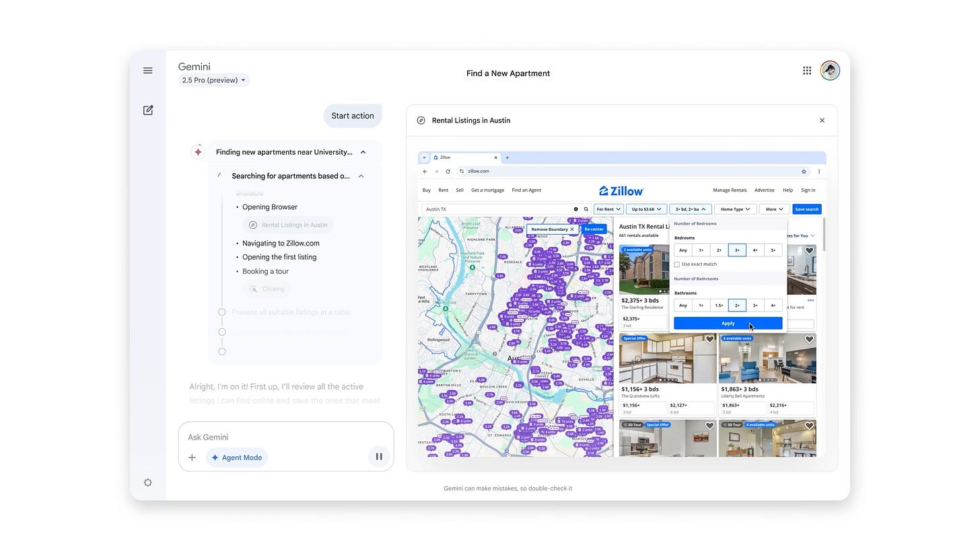Image resolution: width=980 pixels, height=551 pixels.
Task: Favorite The Grandview Lofts listing with heart
Action: pos(709,340)
